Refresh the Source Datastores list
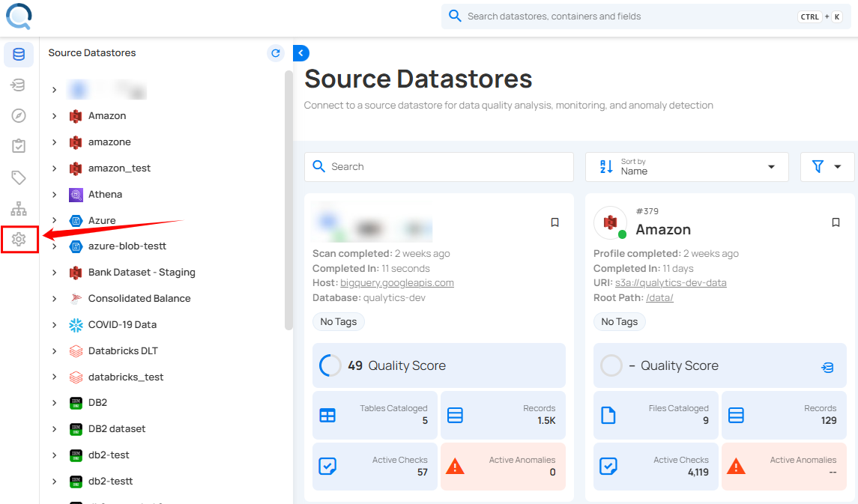This screenshot has height=504, width=858. coord(276,53)
